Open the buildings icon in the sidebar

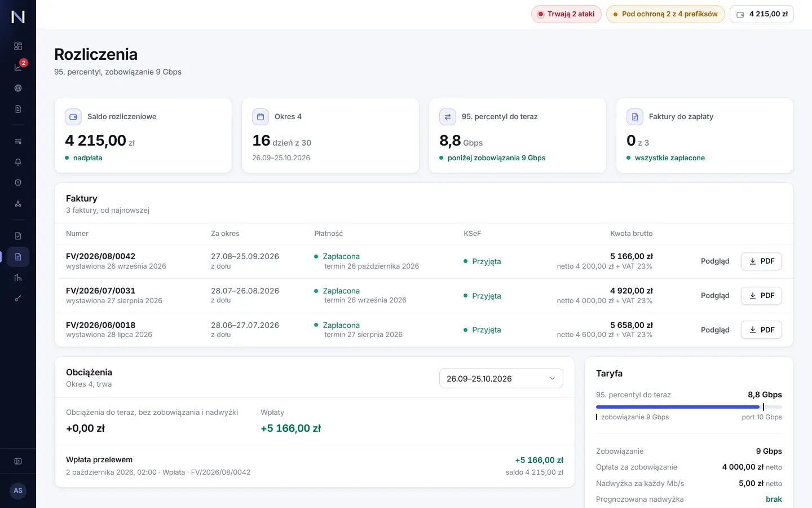coord(18,278)
